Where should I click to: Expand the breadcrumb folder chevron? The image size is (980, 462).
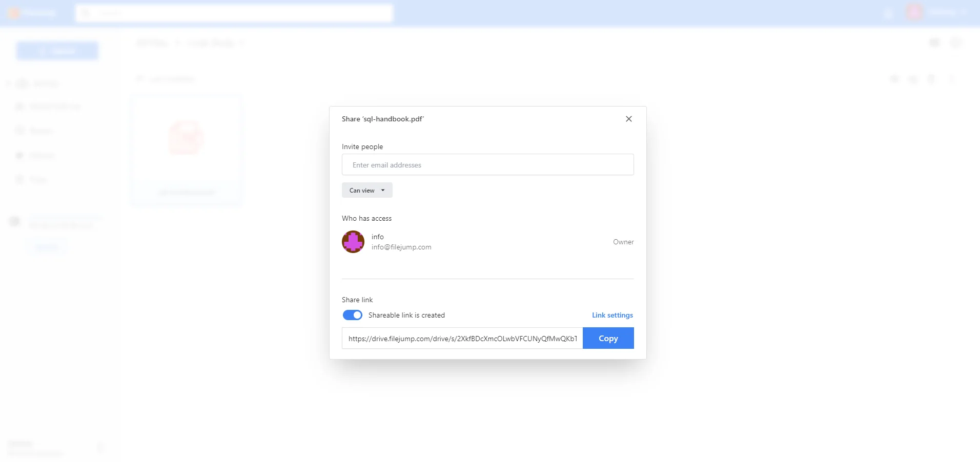[x=242, y=43]
